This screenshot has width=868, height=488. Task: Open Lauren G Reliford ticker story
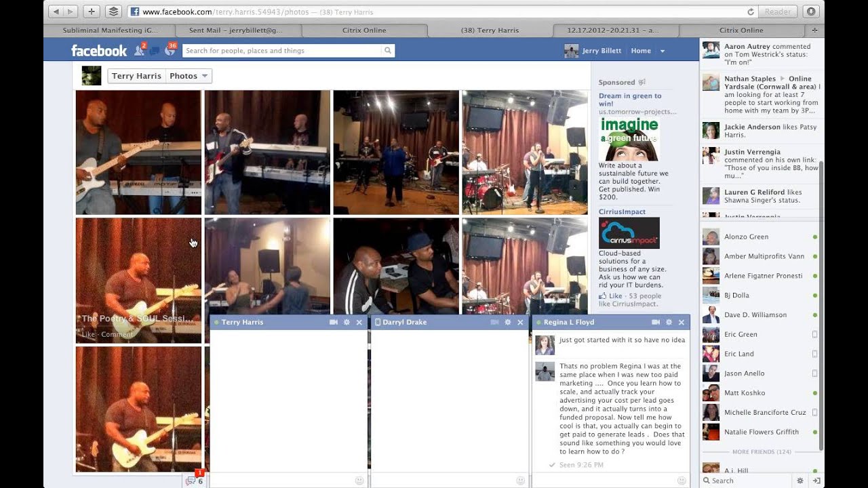(x=761, y=197)
